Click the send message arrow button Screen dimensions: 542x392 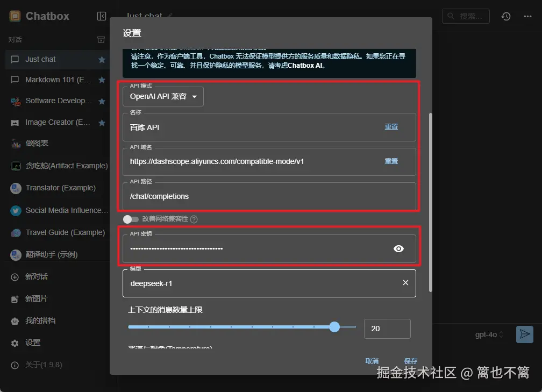coord(525,334)
